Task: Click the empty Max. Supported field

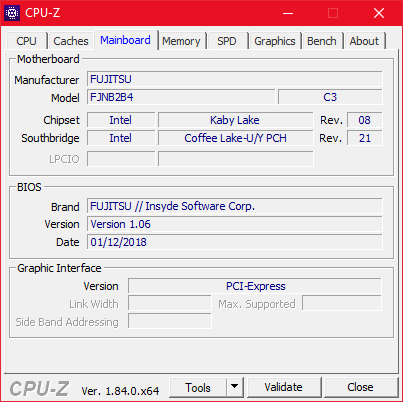Action: 342,303
